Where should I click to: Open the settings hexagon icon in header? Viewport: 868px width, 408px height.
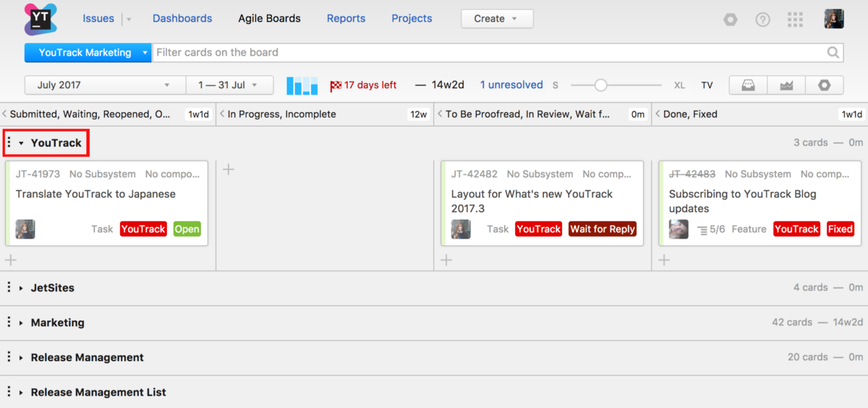(x=731, y=20)
